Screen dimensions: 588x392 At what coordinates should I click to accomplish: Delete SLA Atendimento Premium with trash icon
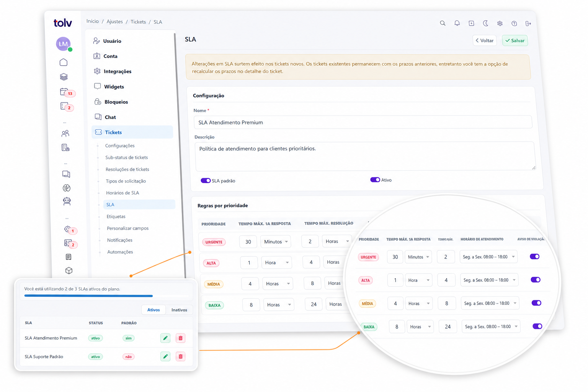pos(181,338)
